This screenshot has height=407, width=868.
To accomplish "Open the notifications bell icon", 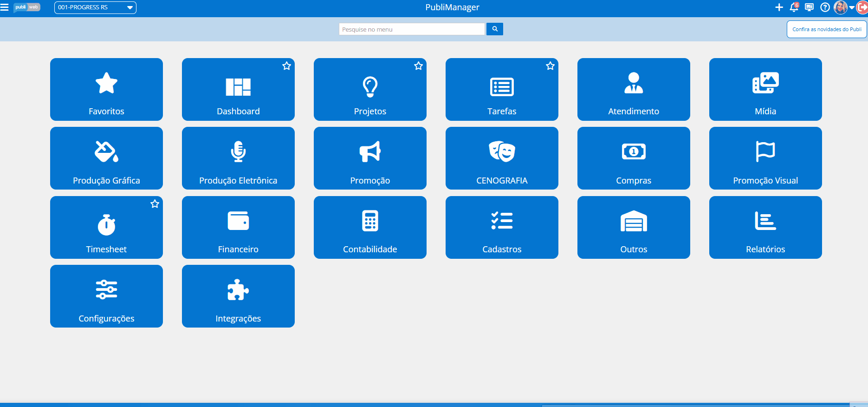I will [x=794, y=7].
